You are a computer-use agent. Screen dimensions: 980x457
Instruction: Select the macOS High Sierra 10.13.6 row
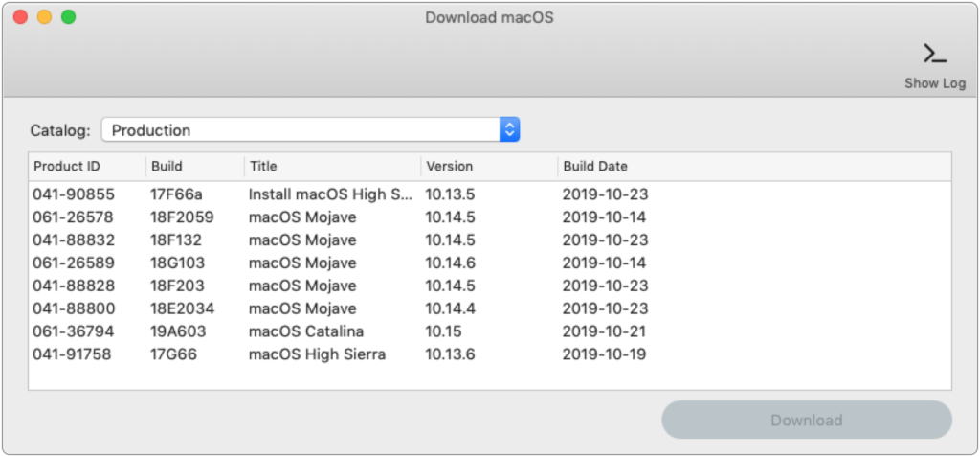(x=490, y=354)
